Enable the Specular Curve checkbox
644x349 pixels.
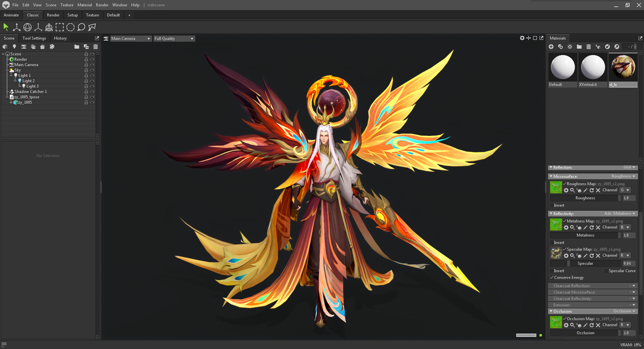[x=606, y=271]
